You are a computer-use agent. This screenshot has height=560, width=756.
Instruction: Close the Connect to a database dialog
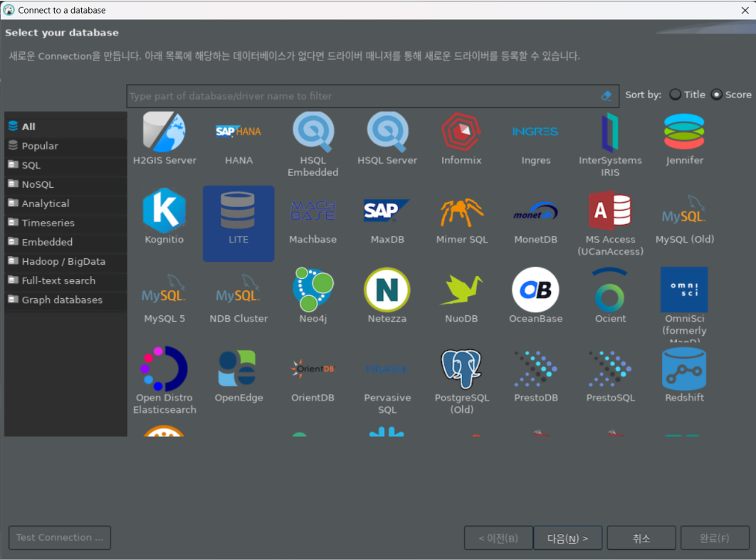[x=745, y=10]
